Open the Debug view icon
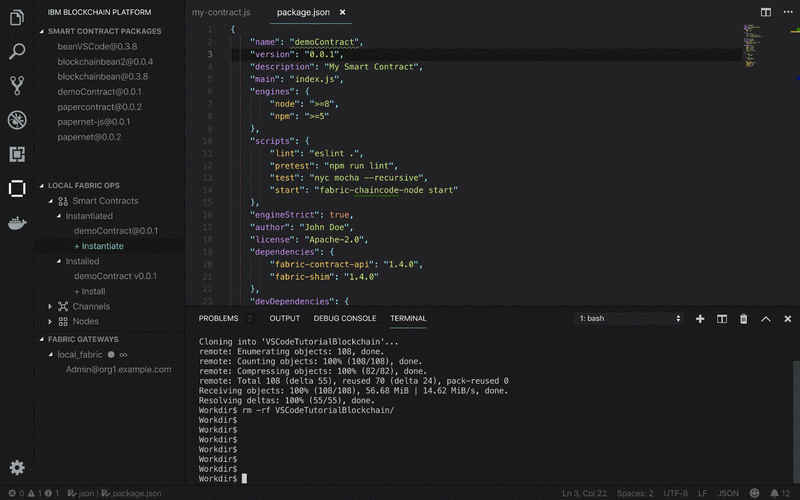The image size is (800, 500). tap(17, 120)
